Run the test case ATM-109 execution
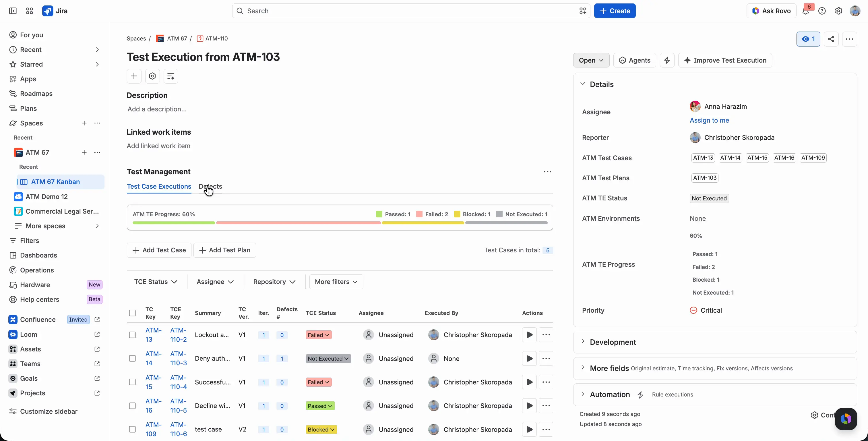 pyautogui.click(x=529, y=430)
